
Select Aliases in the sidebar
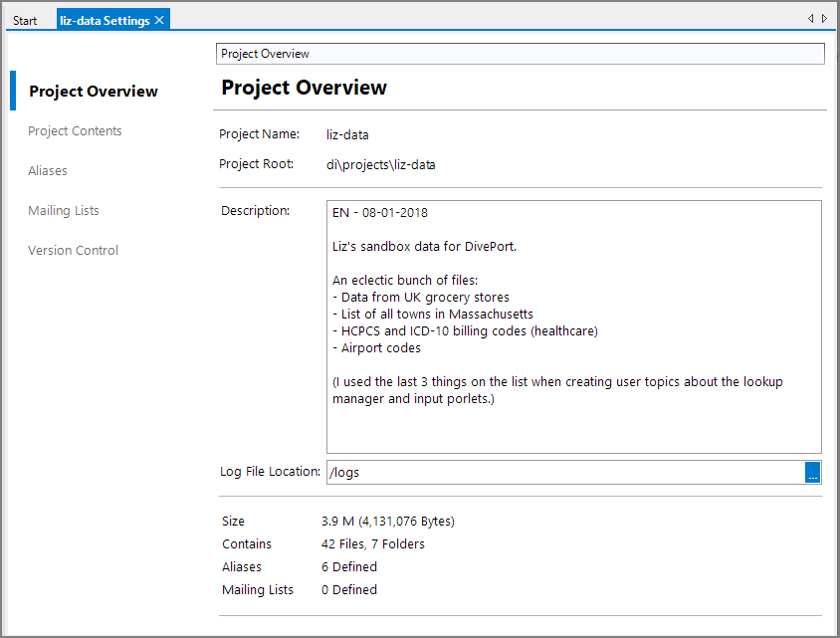click(47, 170)
